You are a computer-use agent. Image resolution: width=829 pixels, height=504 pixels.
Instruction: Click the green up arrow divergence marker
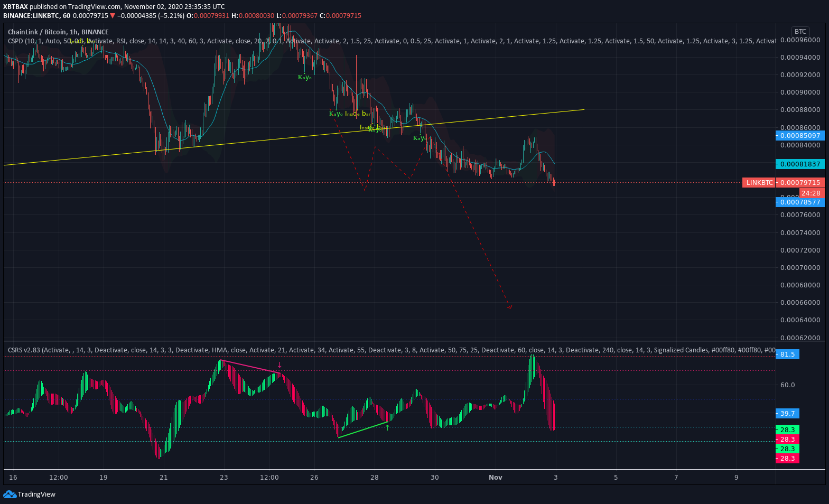pyautogui.click(x=387, y=427)
